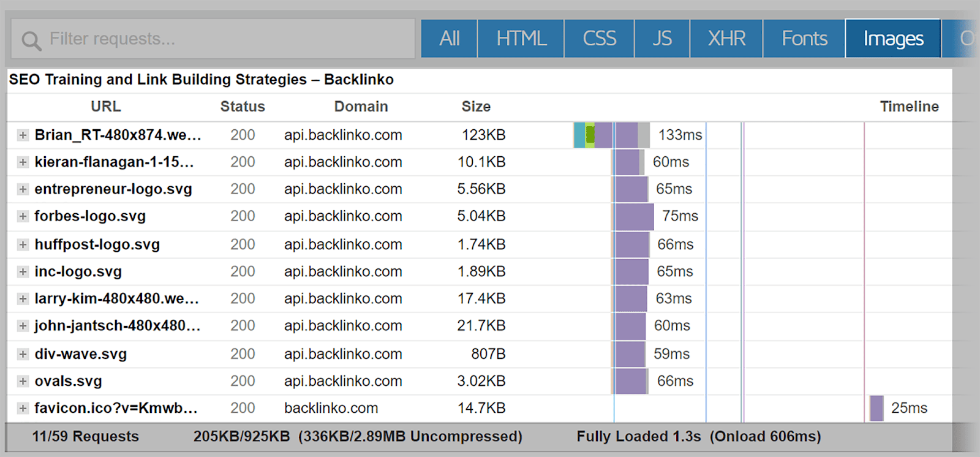Expand the ovals.svg request row
980x457 pixels.
click(23, 381)
